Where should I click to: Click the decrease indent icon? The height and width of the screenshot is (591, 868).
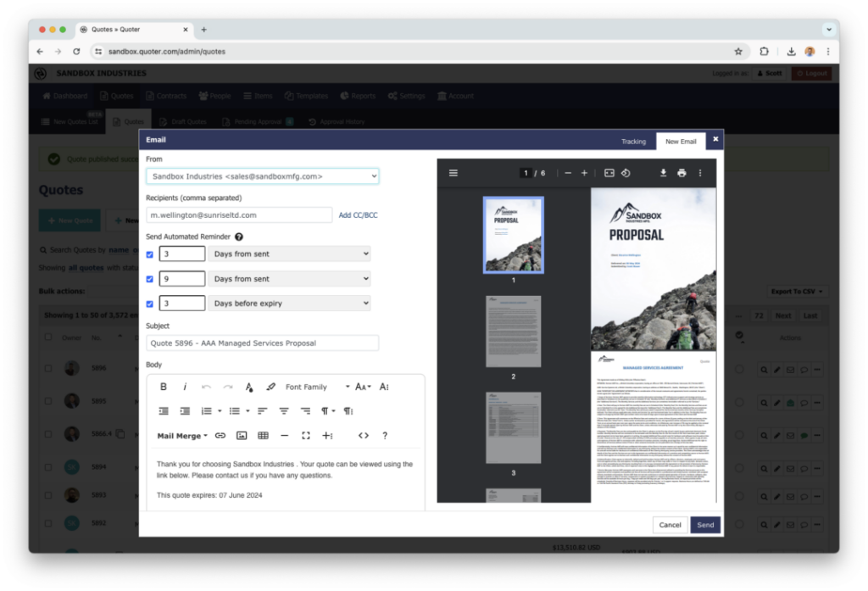164,411
